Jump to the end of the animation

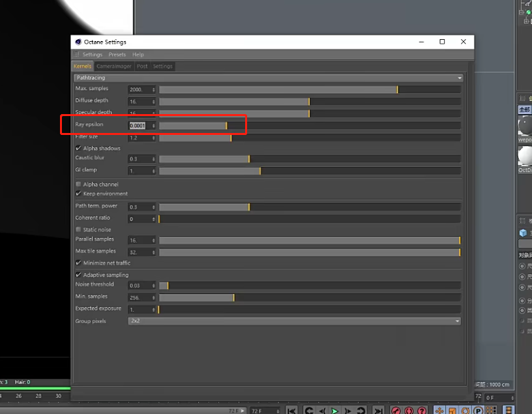(x=378, y=411)
